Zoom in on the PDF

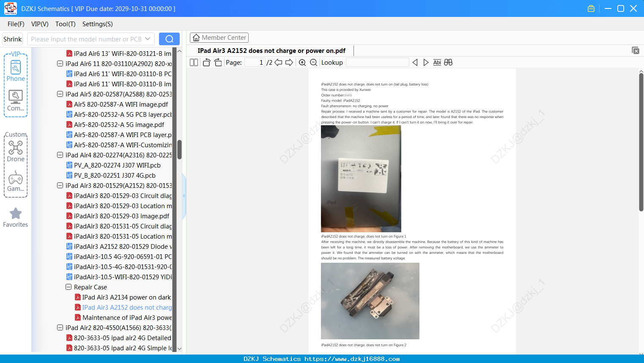pyautogui.click(x=302, y=62)
